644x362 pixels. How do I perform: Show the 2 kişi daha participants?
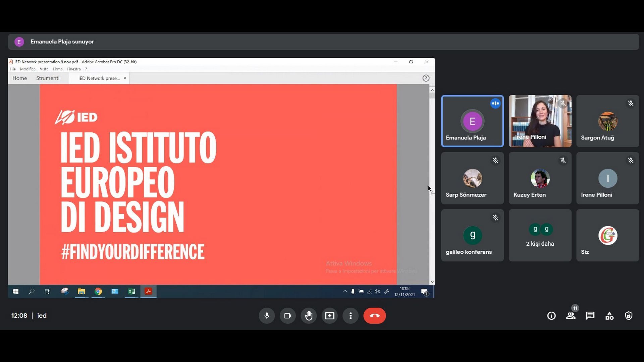(x=540, y=235)
